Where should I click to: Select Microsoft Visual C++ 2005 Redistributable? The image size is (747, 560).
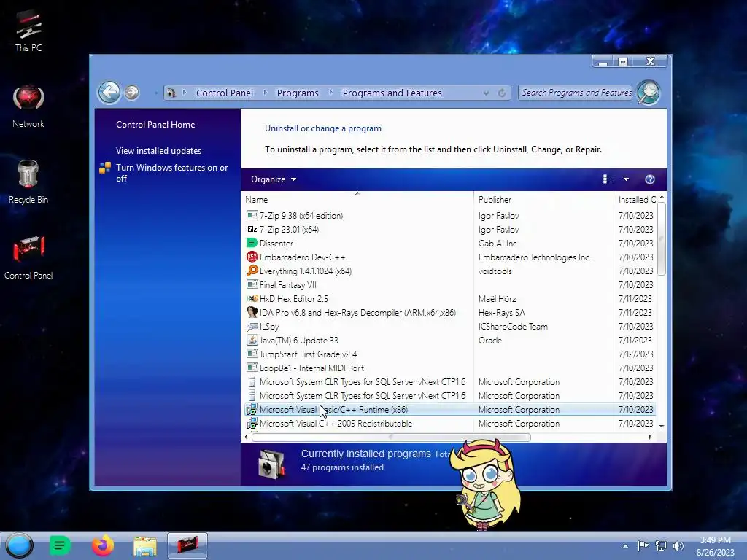[449, 424]
